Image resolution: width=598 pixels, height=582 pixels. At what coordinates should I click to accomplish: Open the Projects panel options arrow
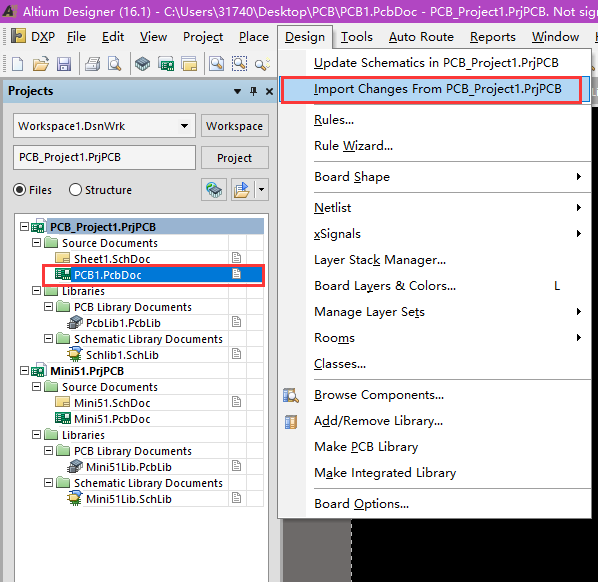237,91
